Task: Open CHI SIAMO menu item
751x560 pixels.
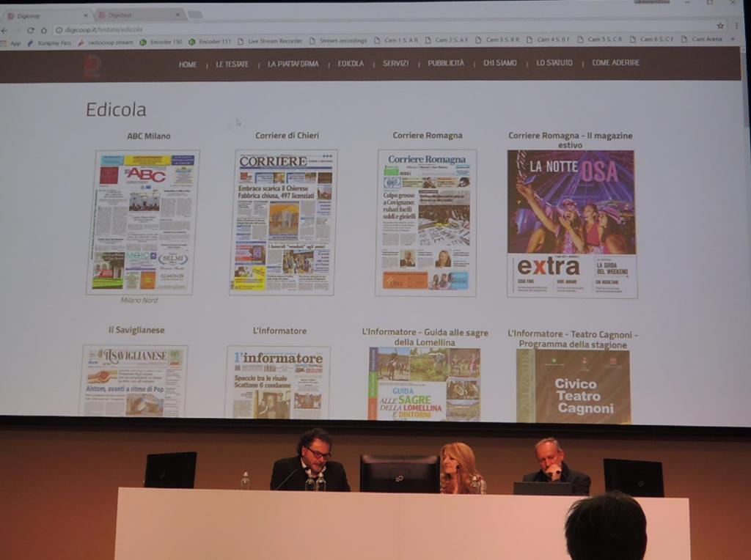Action: tap(500, 63)
